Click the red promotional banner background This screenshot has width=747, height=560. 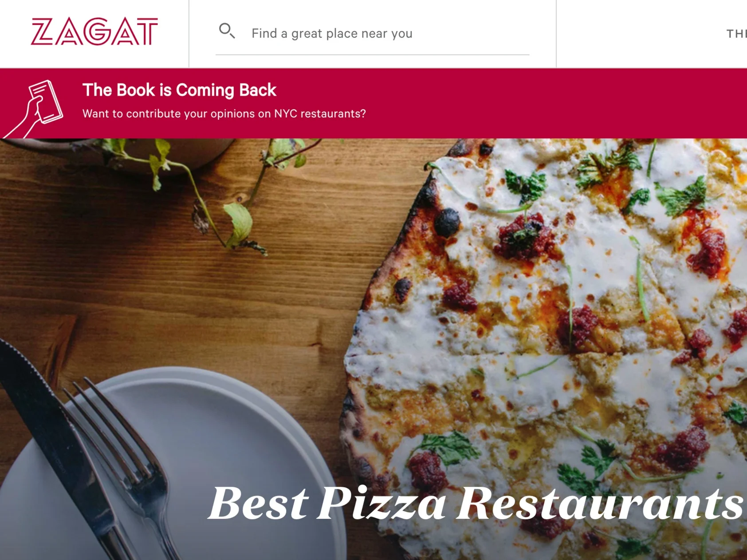click(x=532, y=103)
